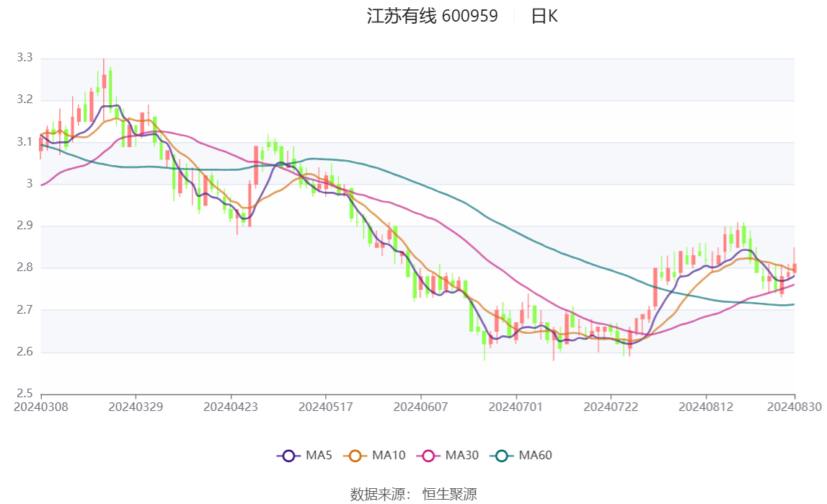This screenshot has height=504, width=827.
Task: Toggle the MA30 legend series
Action: click(x=448, y=456)
